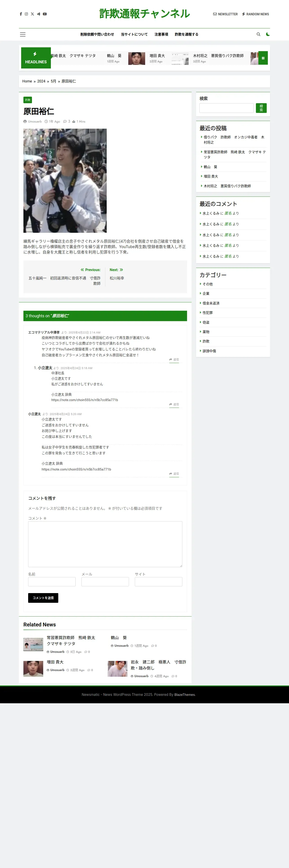
Task: Open the 誹謗中傷 category
Action: [x=209, y=351]
